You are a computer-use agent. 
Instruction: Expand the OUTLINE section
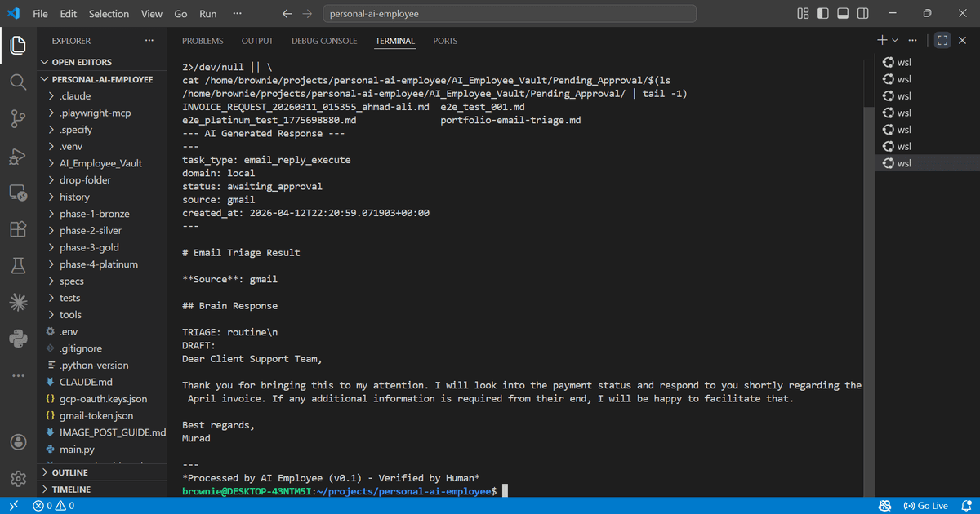point(69,472)
